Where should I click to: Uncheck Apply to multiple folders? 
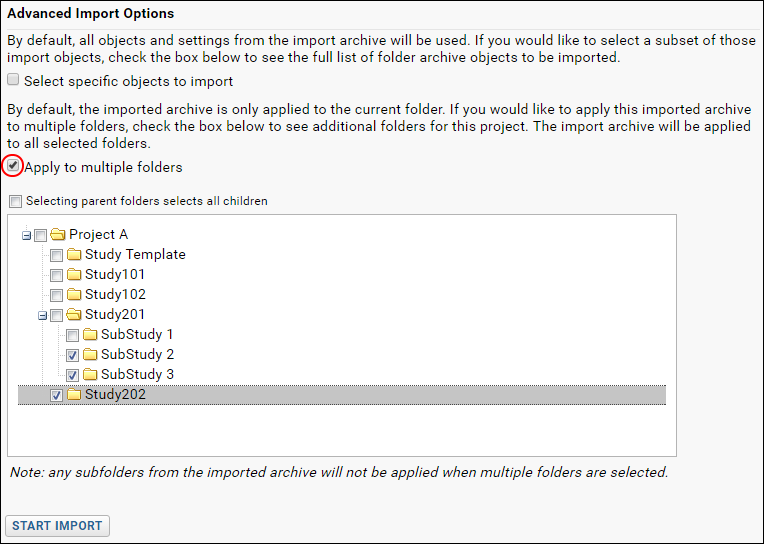[13, 166]
